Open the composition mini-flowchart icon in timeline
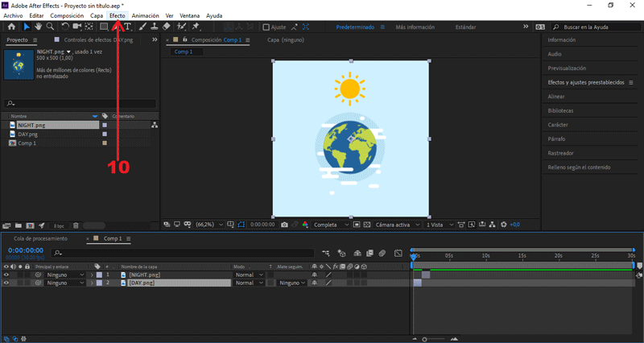The width and height of the screenshot is (644, 343). [x=326, y=254]
